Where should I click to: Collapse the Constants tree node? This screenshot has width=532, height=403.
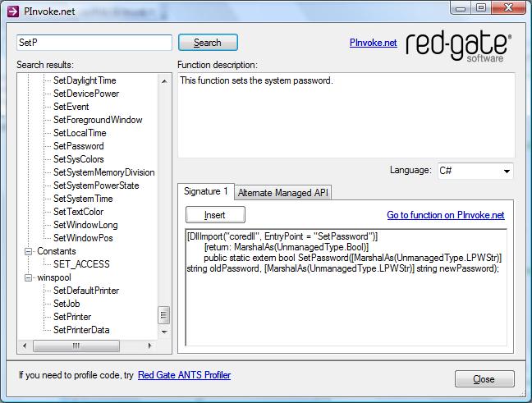30,251
